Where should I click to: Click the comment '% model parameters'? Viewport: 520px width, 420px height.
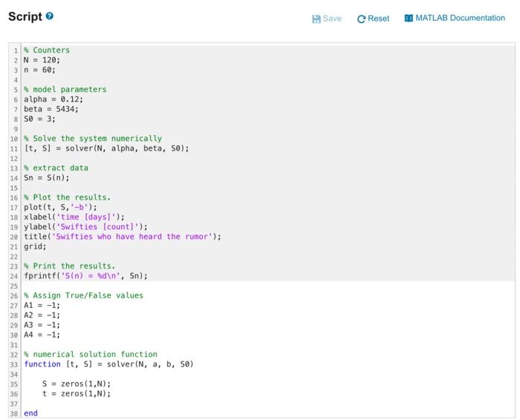click(x=65, y=90)
